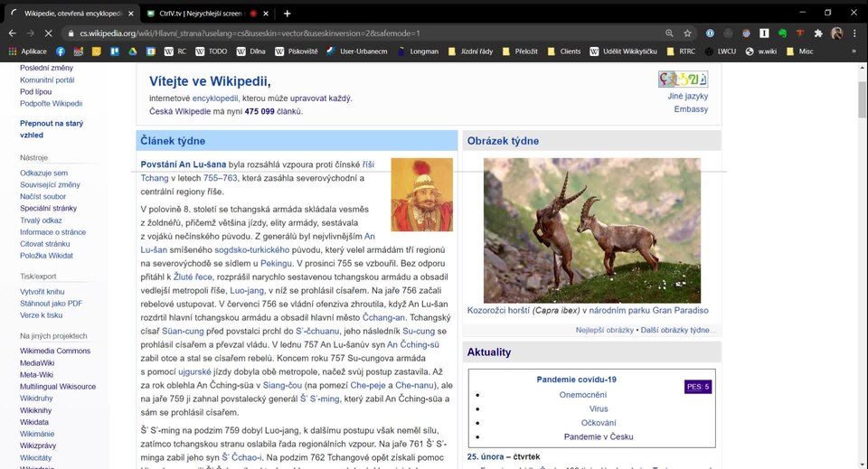Bookmark this page with the star
This screenshot has height=469, width=868.
pyautogui.click(x=687, y=33)
